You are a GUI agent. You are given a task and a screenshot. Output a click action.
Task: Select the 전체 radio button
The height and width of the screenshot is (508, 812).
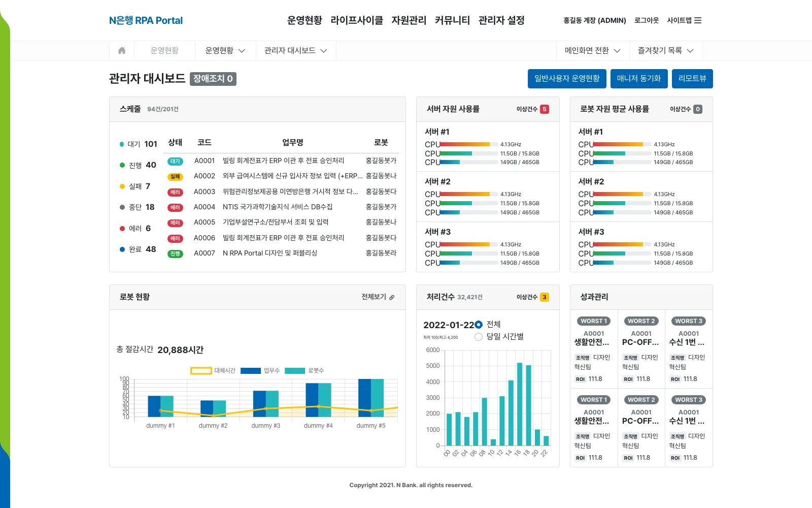(x=479, y=324)
